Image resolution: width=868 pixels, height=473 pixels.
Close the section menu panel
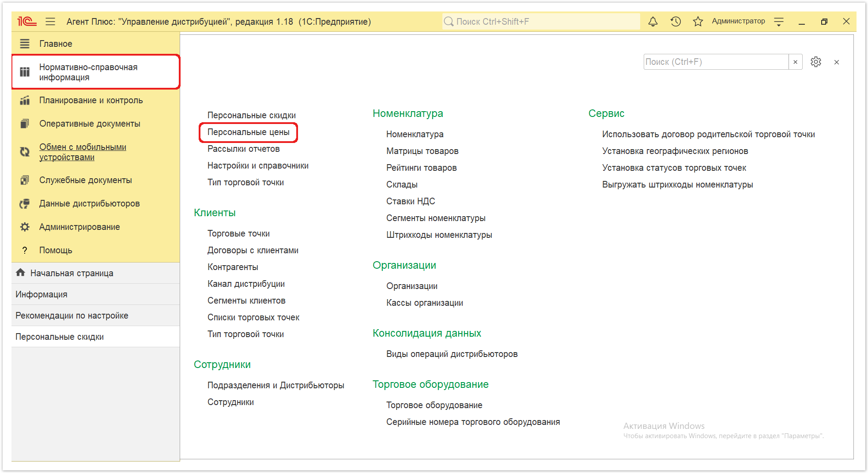click(837, 62)
